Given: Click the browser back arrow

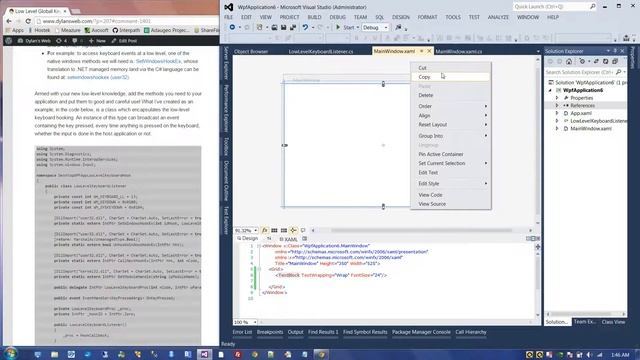Looking at the screenshot, I should pyautogui.click(x=9, y=21).
